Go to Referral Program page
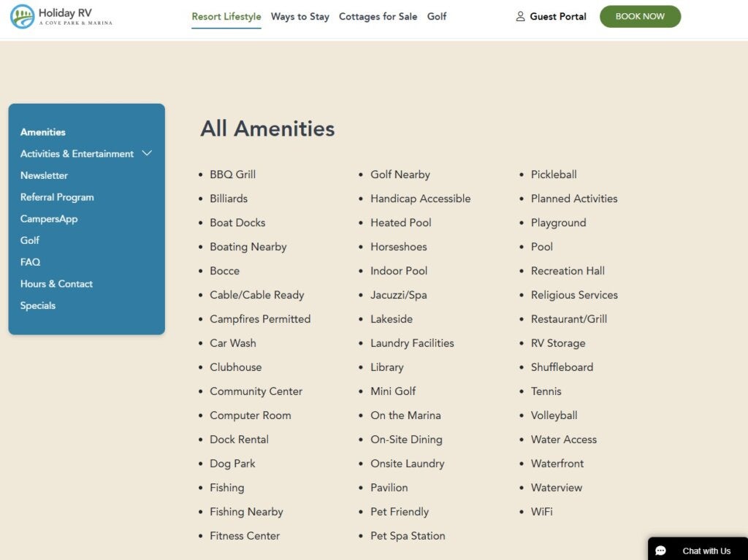The height and width of the screenshot is (560, 748). [57, 197]
